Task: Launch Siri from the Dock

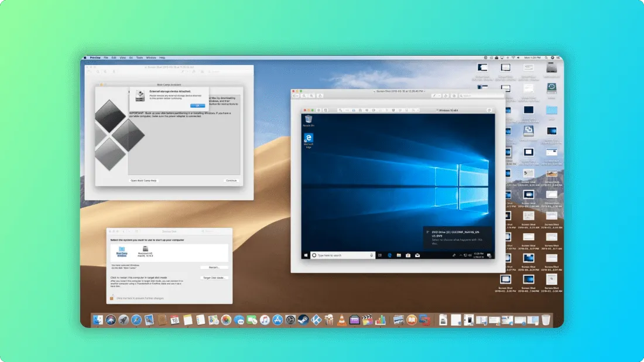Action: pos(111,320)
